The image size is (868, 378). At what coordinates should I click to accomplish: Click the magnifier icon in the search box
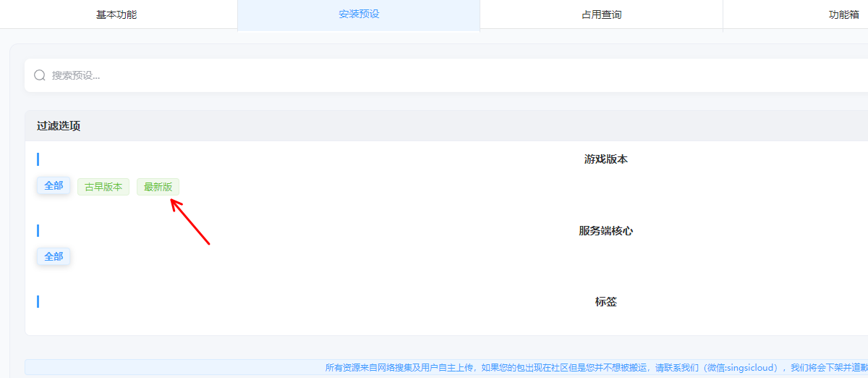(40, 75)
